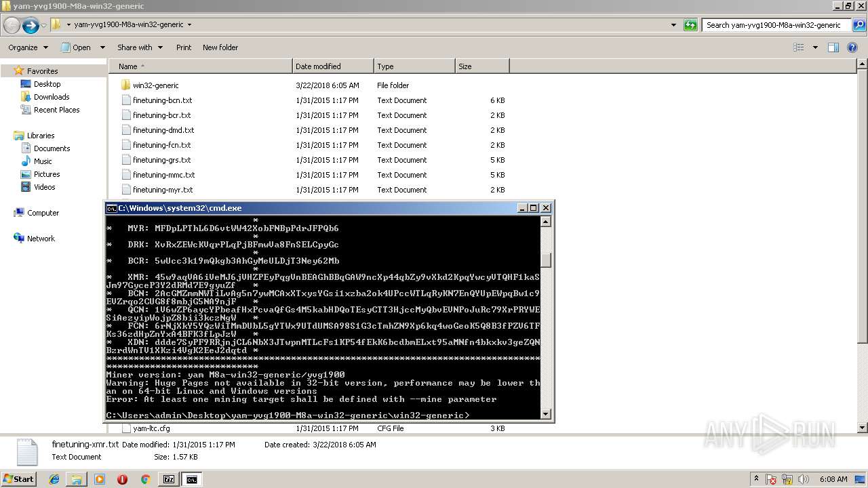This screenshot has height=488, width=868.
Task: Sort by the Date modified column
Action: click(x=333, y=66)
